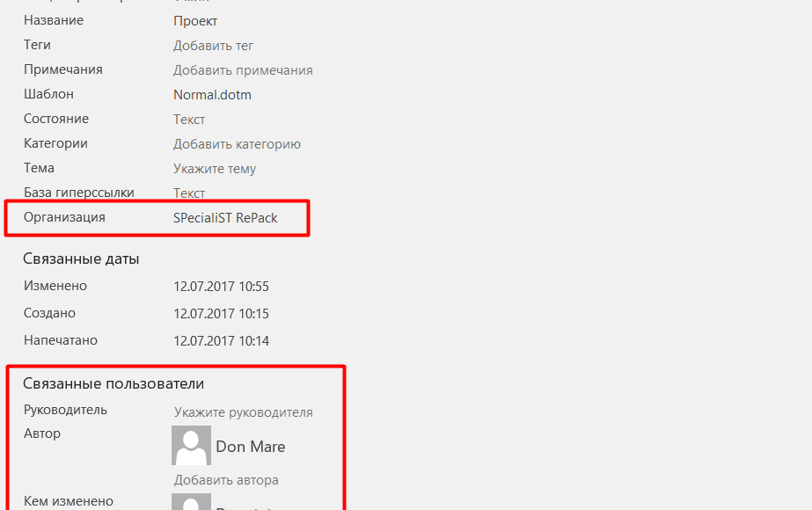Screen dimensions: 812x510
Task: Click the Связанные пользователи heading
Action: [113, 383]
